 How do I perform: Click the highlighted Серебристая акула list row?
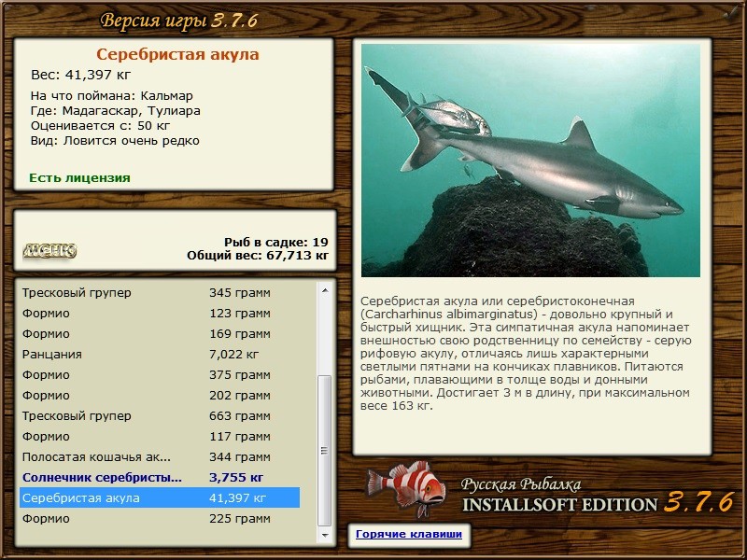pos(160,497)
